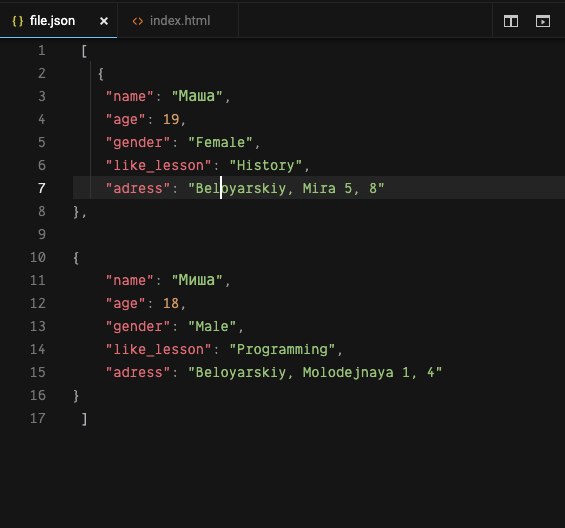Click the split editor layout icon

[511, 21]
